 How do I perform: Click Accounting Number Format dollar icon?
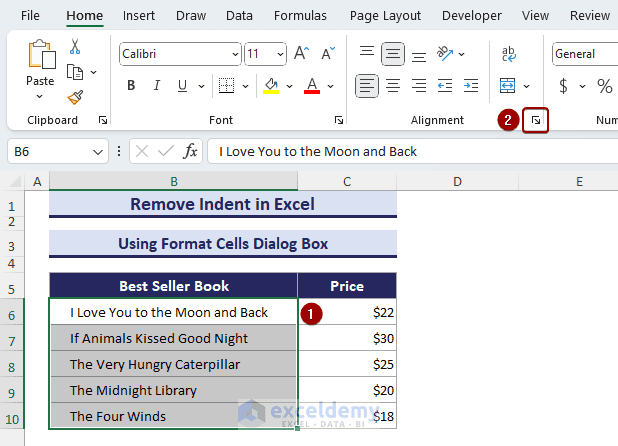click(564, 85)
